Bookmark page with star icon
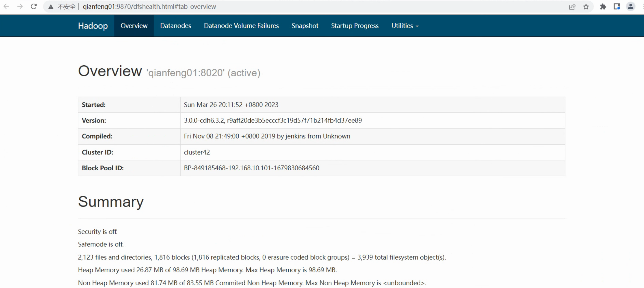Screen dimensions: 644x288 [586, 7]
